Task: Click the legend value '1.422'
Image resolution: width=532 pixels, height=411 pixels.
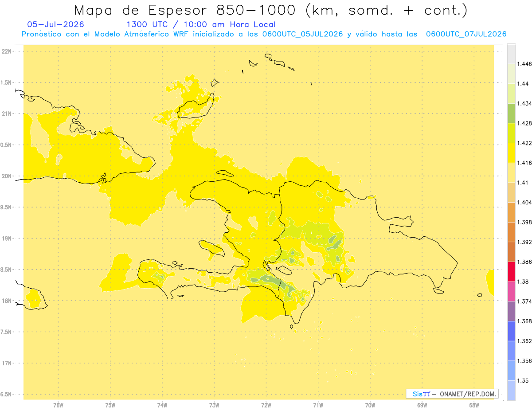Action: pyautogui.click(x=524, y=143)
